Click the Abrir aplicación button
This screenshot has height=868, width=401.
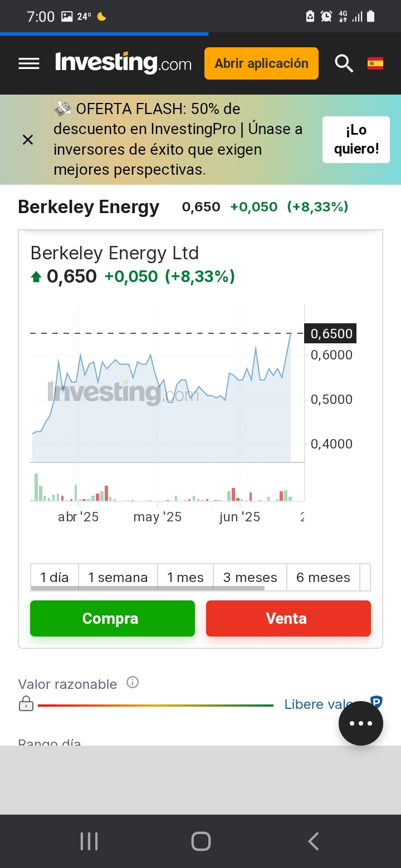click(x=262, y=63)
